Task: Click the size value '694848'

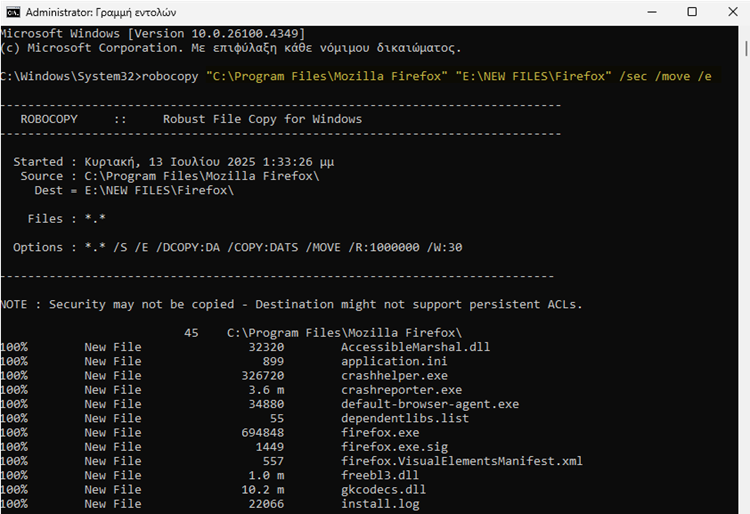Action: (x=263, y=433)
